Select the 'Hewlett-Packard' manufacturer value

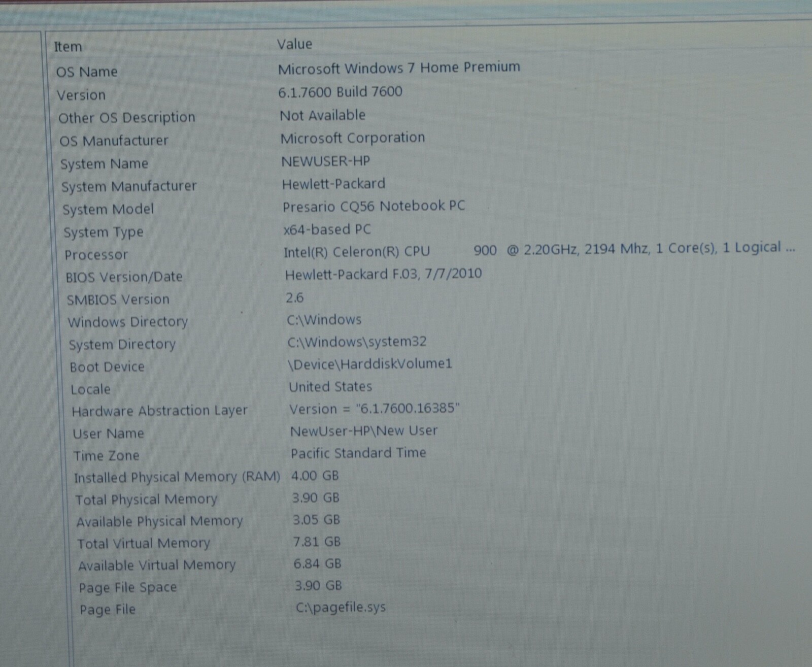333,184
